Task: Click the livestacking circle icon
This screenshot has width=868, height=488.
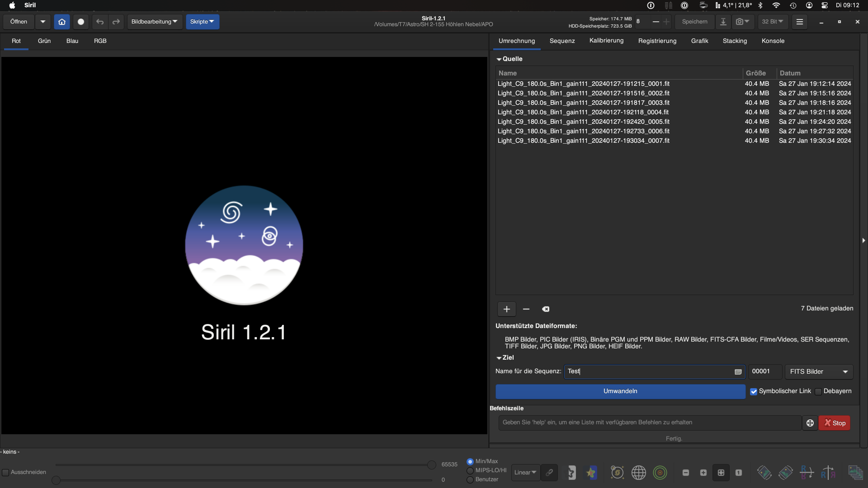Action: pyautogui.click(x=81, y=22)
